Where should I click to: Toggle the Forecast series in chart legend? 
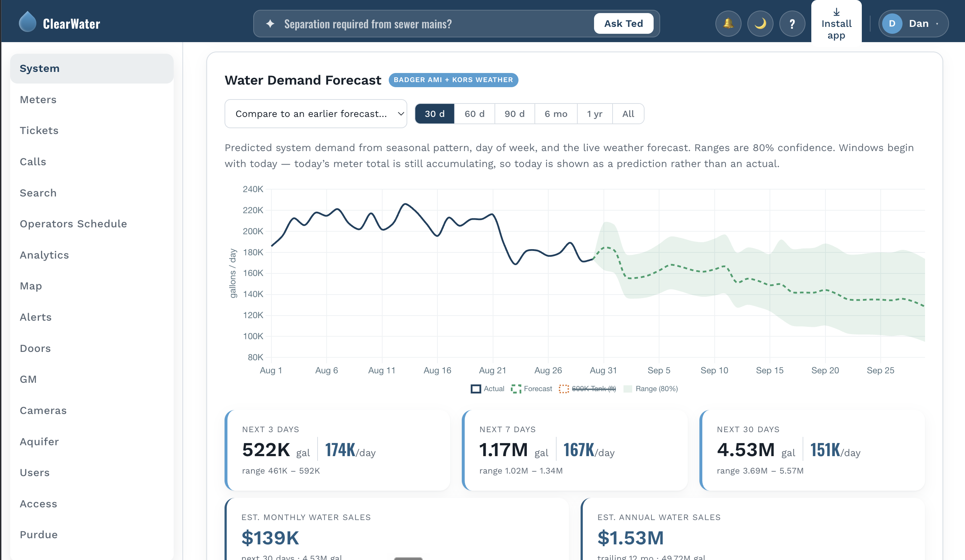click(x=532, y=389)
